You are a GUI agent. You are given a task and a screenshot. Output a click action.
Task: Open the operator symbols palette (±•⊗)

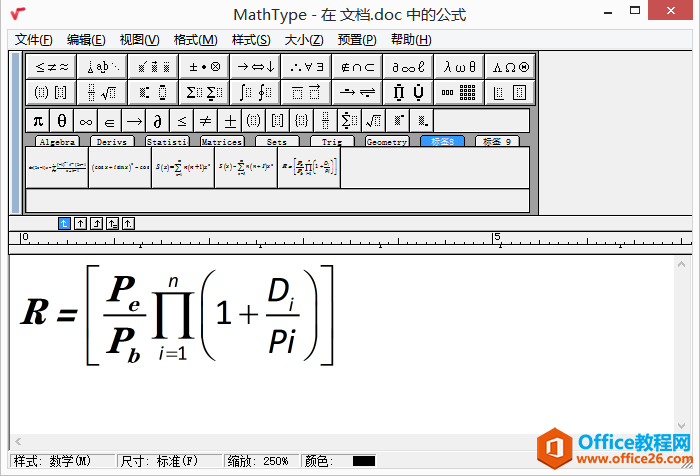point(204,67)
